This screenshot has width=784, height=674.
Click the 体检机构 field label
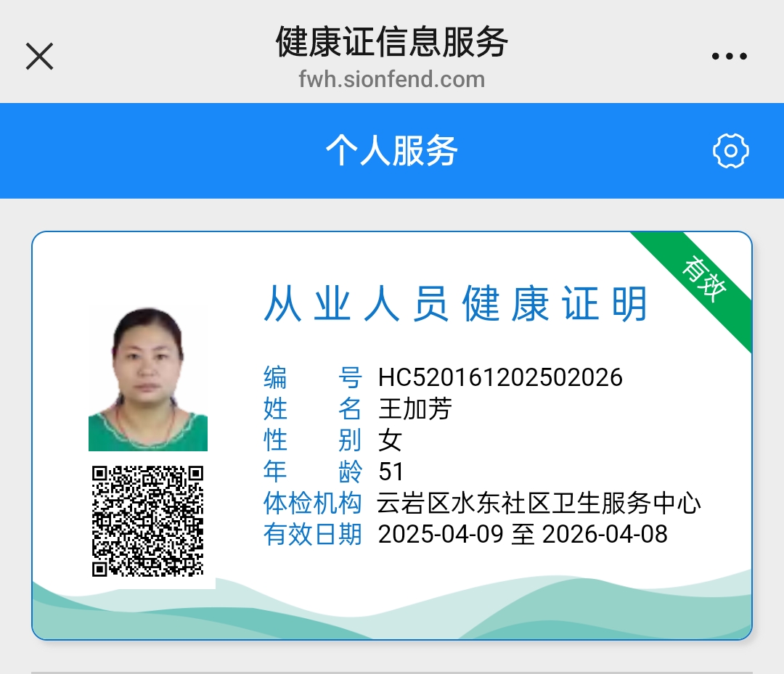311,503
